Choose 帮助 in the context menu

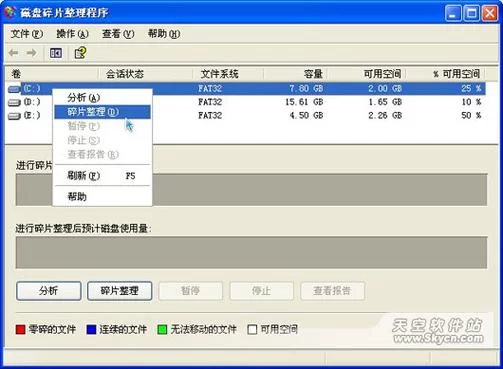pyautogui.click(x=102, y=197)
